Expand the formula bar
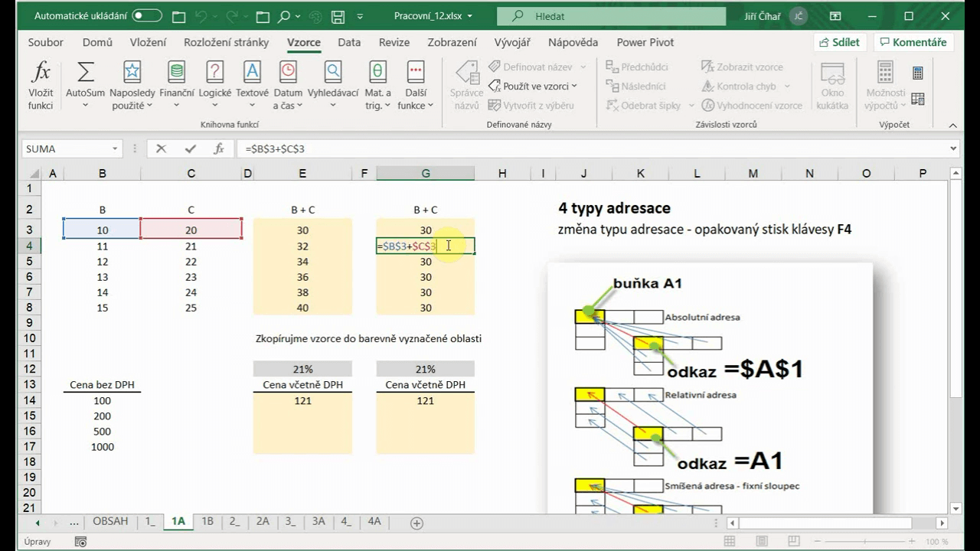 [x=953, y=149]
